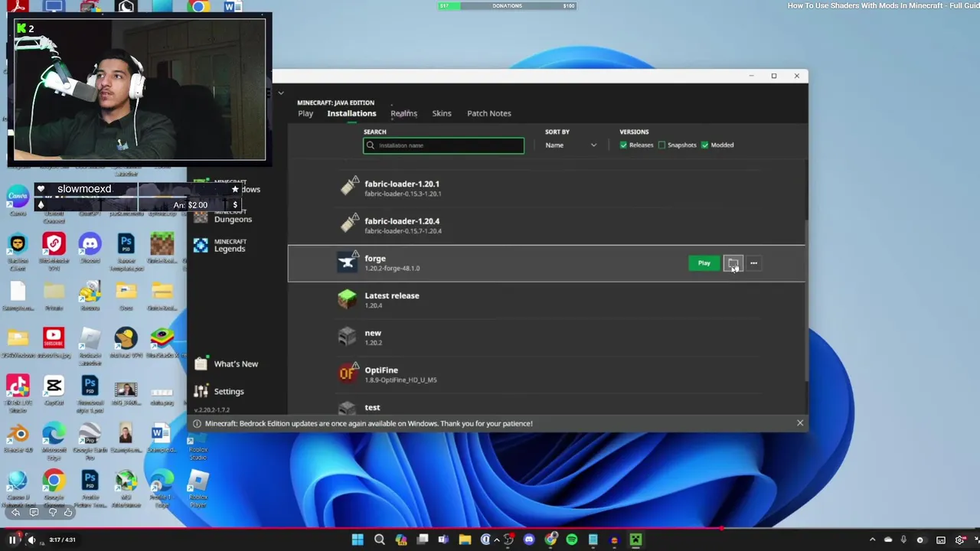This screenshot has height=551, width=980.
Task: Open launcher Settings in the sidebar
Action: (219, 391)
